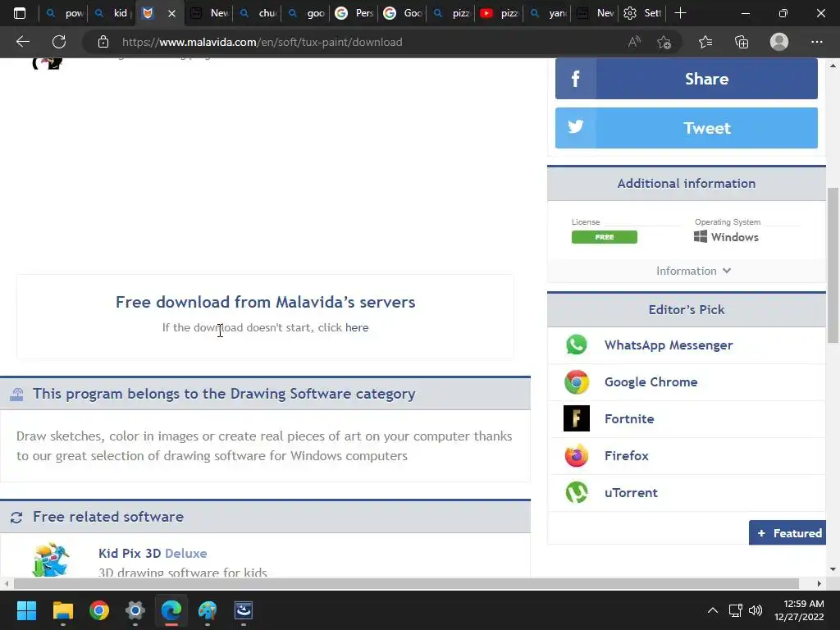Show hidden system tray icons

tap(713, 610)
